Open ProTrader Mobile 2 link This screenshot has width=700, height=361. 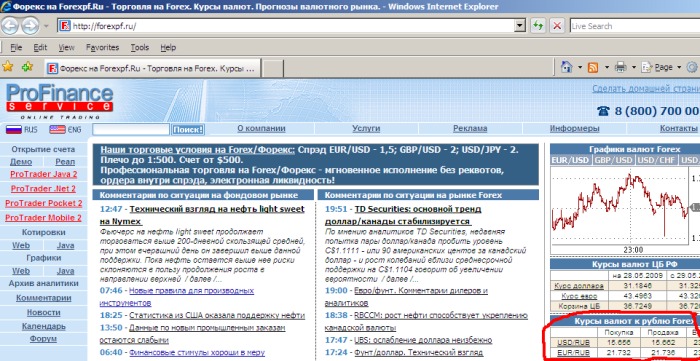coord(43,218)
